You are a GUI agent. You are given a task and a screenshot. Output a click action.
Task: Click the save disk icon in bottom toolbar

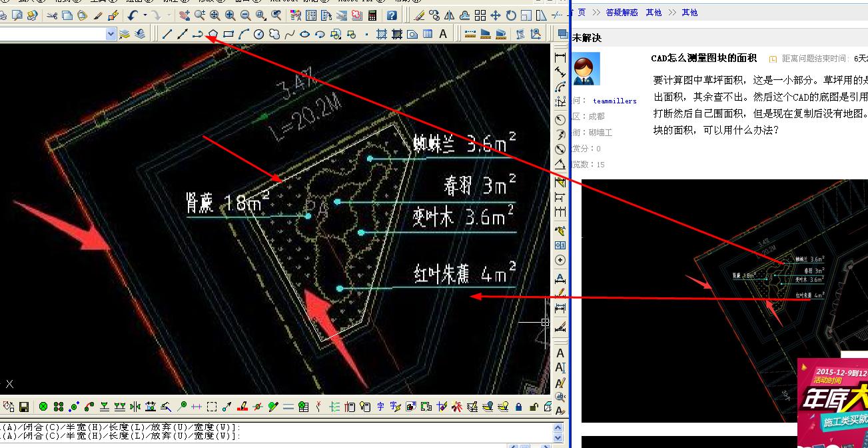coord(24,407)
